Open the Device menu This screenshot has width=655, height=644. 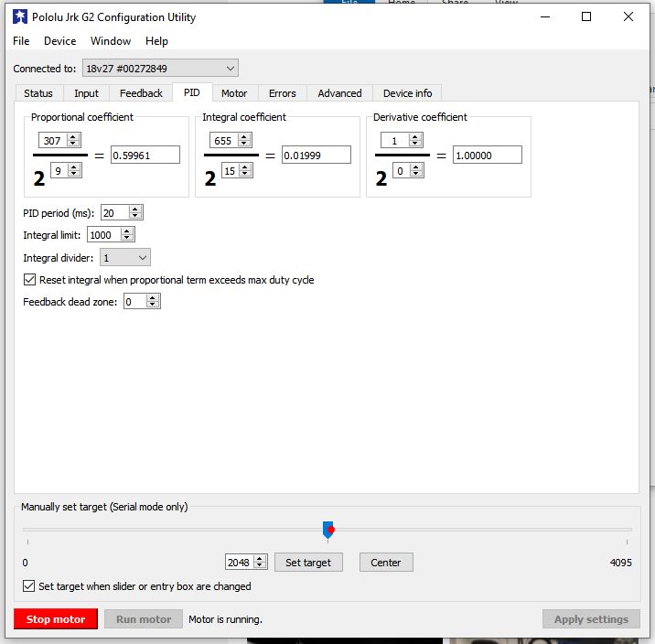(x=60, y=41)
